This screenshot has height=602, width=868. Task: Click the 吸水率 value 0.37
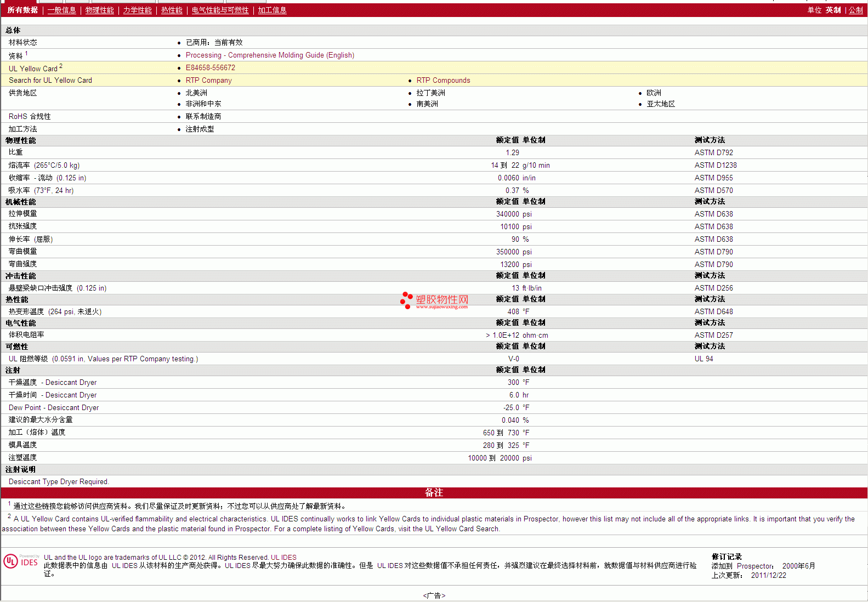512,190
